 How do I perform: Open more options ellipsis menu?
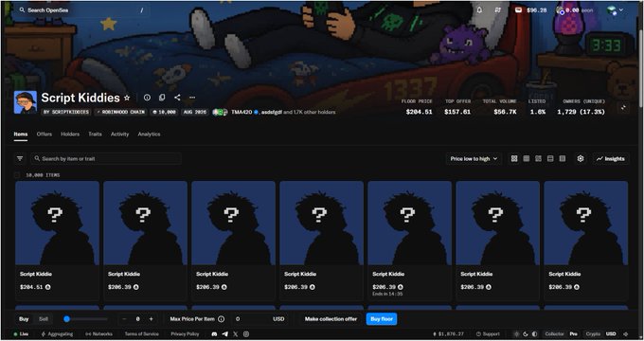(x=192, y=98)
